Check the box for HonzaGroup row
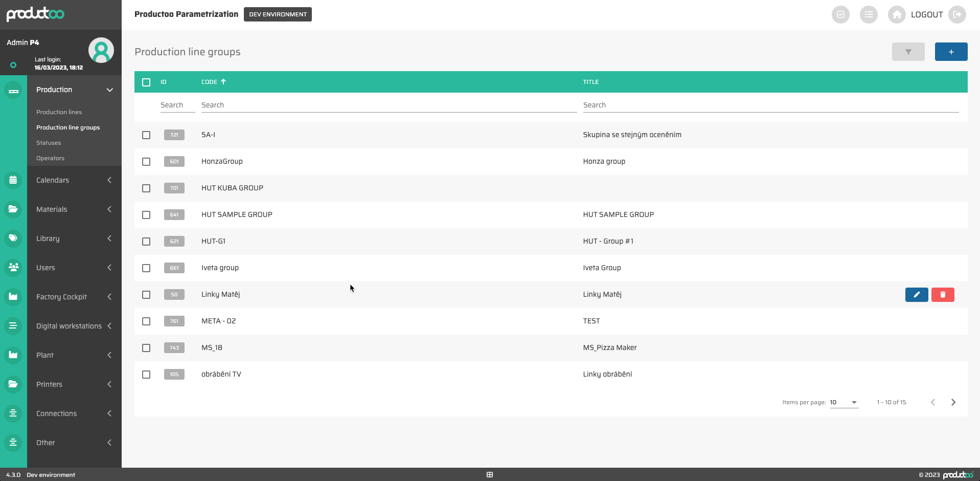This screenshot has width=980, height=481. click(x=146, y=162)
